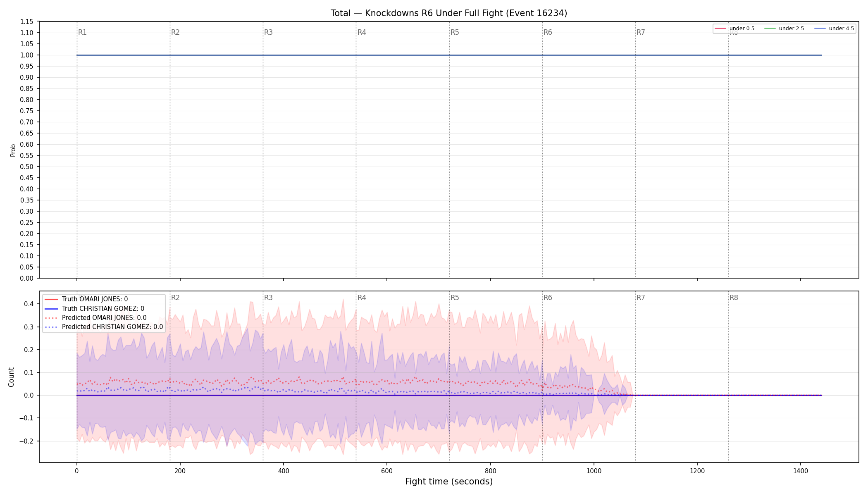Click the R6 round label in Prob chart

tap(548, 32)
